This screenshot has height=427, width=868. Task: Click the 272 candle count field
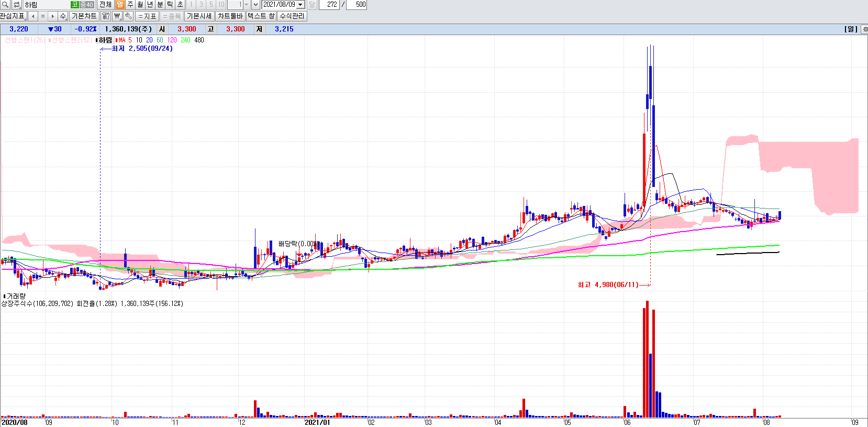coord(329,5)
